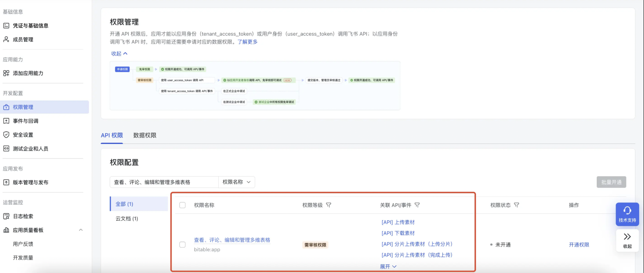The height and width of the screenshot is (273, 644).
Task: Click filter icon next to 权限等级
Action: pyautogui.click(x=329, y=205)
